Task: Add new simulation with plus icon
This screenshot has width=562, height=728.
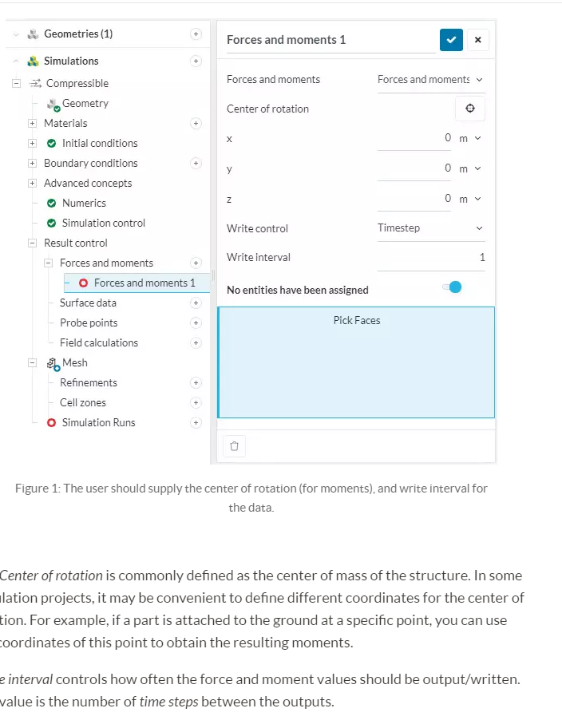Action: coord(196,61)
